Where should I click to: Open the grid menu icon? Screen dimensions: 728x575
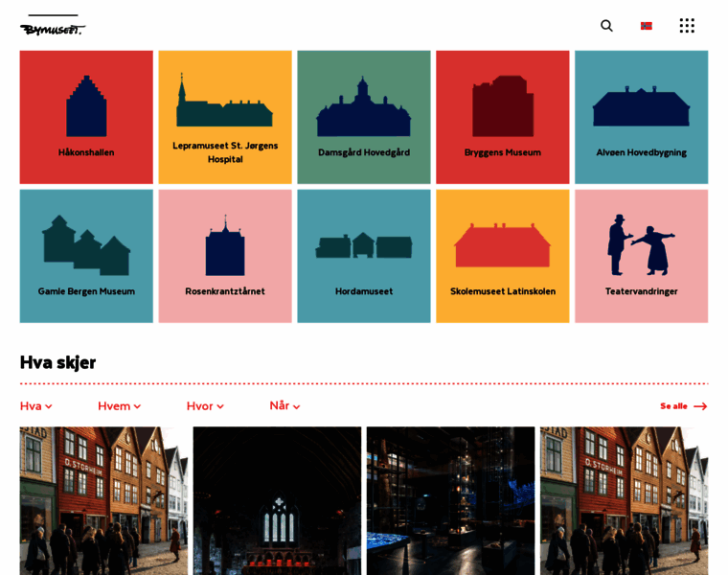click(x=687, y=26)
